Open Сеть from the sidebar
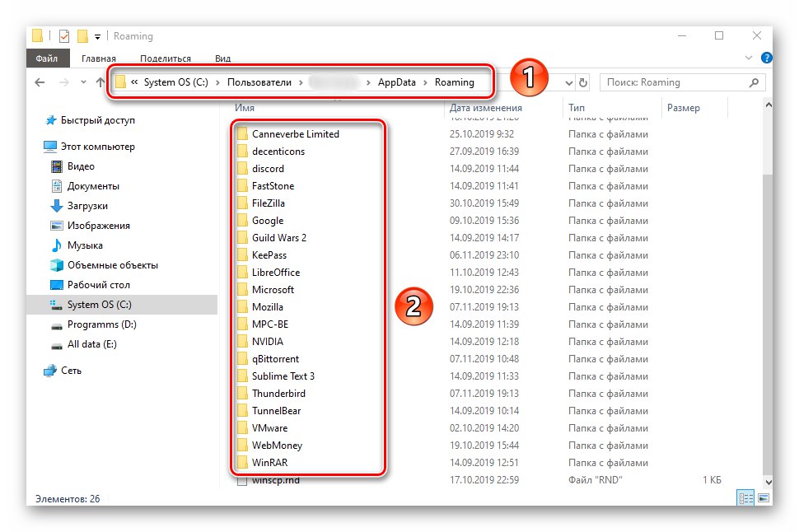 [x=70, y=371]
